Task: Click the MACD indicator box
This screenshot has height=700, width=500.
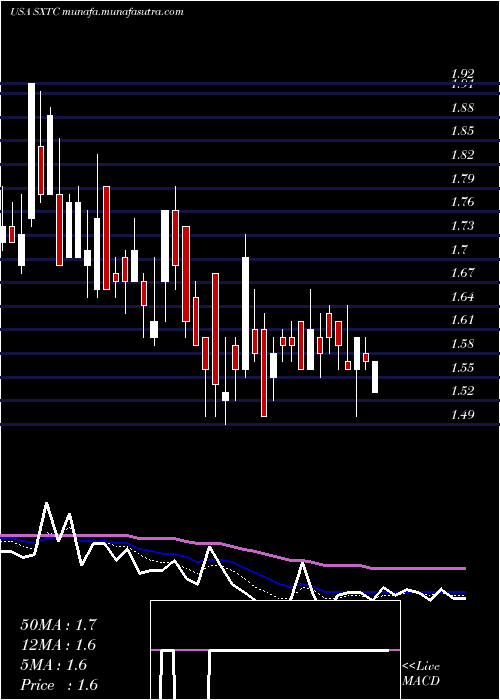Action: pos(275,650)
